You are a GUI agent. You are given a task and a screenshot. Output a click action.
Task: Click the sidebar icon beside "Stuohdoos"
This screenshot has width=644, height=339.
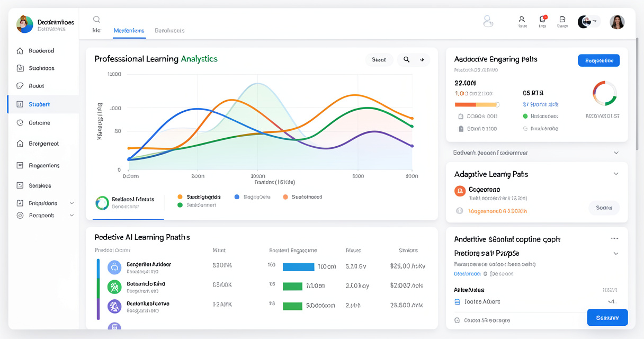click(x=20, y=68)
